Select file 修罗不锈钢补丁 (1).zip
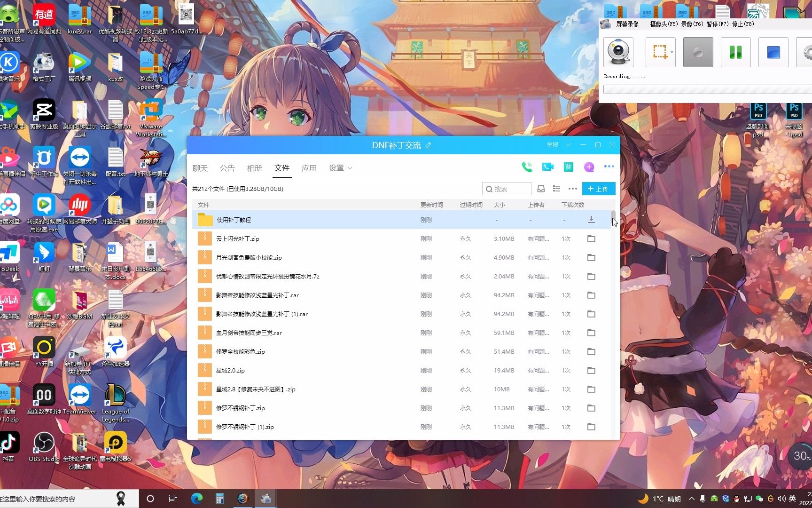Image resolution: width=812 pixels, height=508 pixels. click(401, 427)
